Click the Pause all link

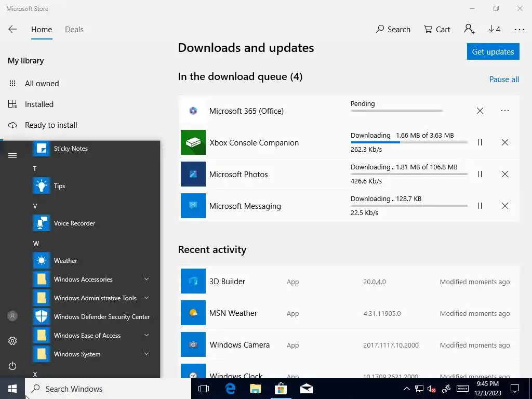[504, 79]
